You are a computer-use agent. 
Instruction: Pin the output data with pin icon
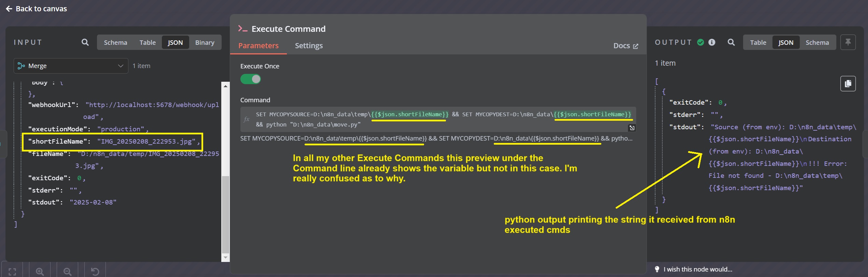pyautogui.click(x=848, y=42)
